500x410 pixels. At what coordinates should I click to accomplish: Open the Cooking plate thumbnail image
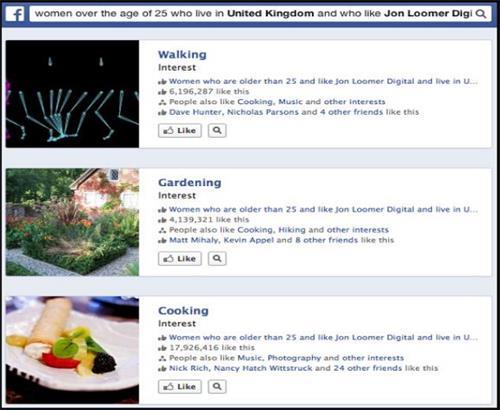tap(72, 350)
